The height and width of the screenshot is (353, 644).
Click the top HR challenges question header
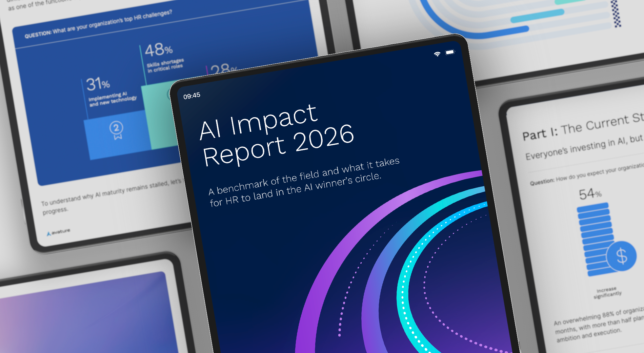[x=98, y=24]
